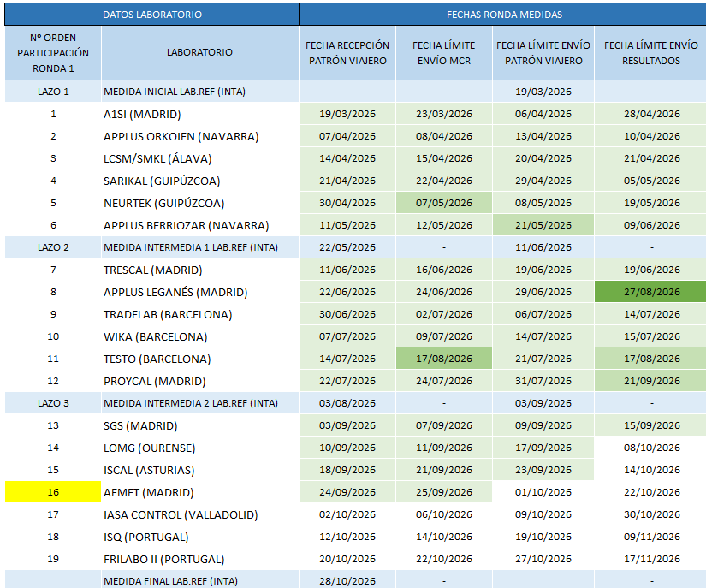Click the LAZO 1 cell

click(53, 92)
